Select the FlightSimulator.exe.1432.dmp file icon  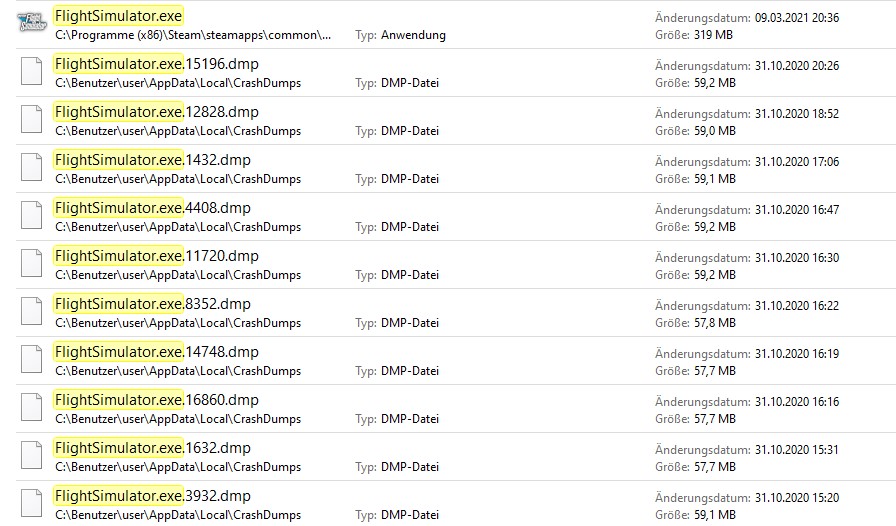coord(31,168)
